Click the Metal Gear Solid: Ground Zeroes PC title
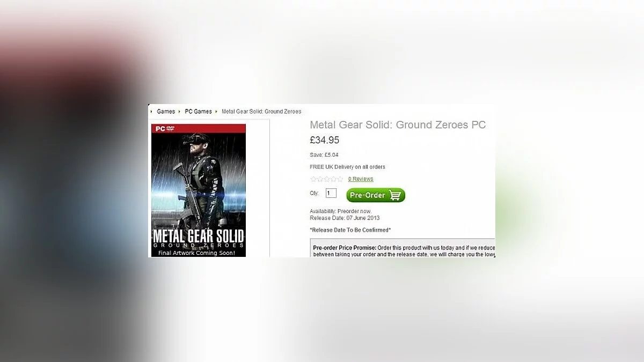Viewport: 644px width, 362px height. point(398,125)
